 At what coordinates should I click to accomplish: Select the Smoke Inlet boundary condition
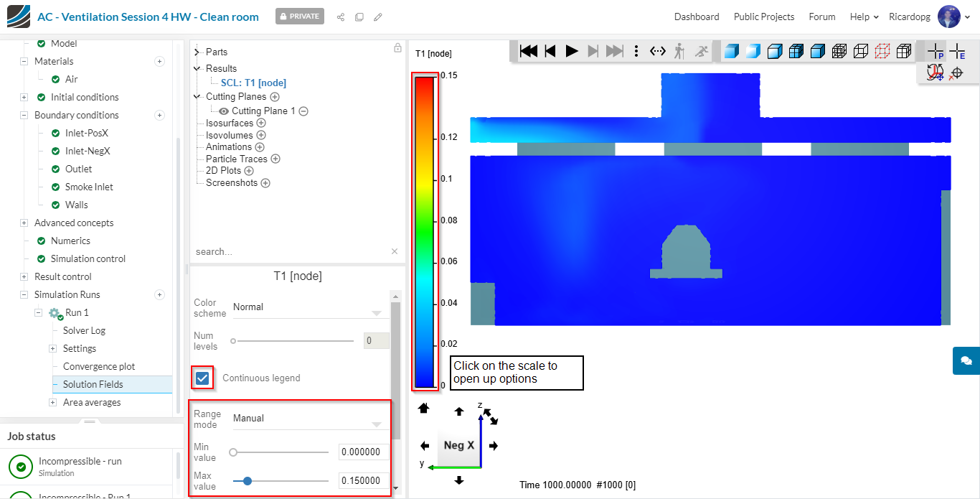89,187
